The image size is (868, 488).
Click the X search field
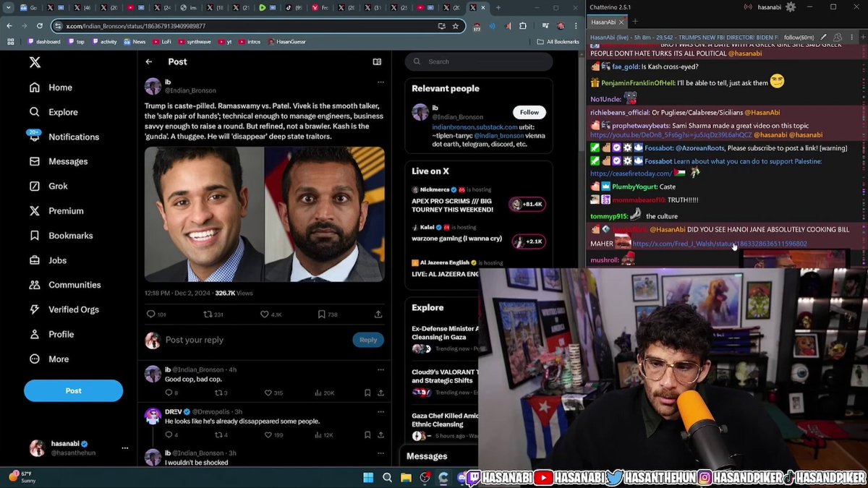click(479, 61)
